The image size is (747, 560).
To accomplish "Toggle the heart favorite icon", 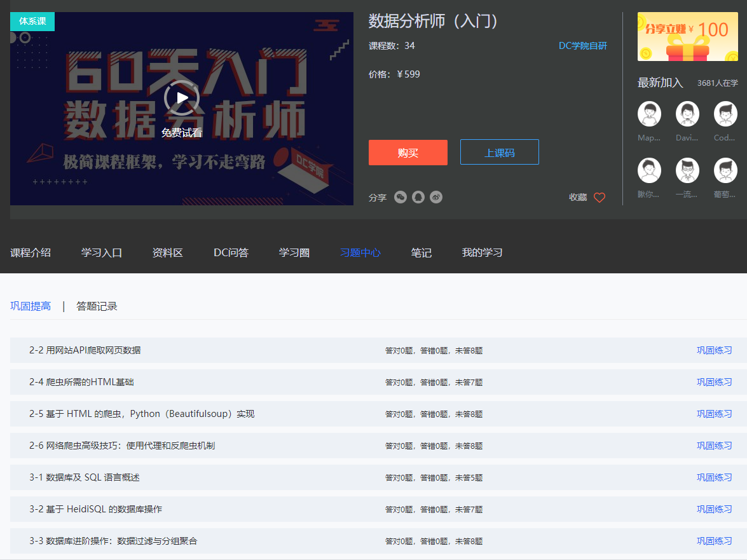I will [x=599, y=198].
